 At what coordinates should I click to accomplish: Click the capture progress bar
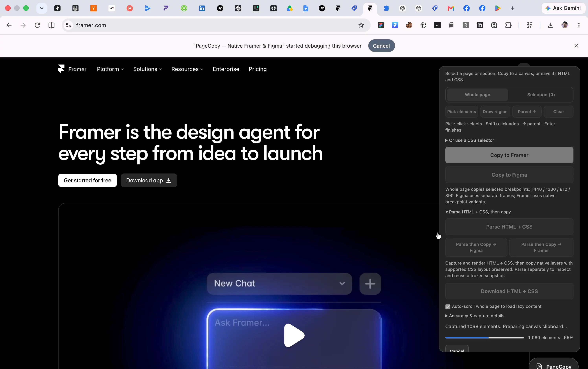coord(484,338)
